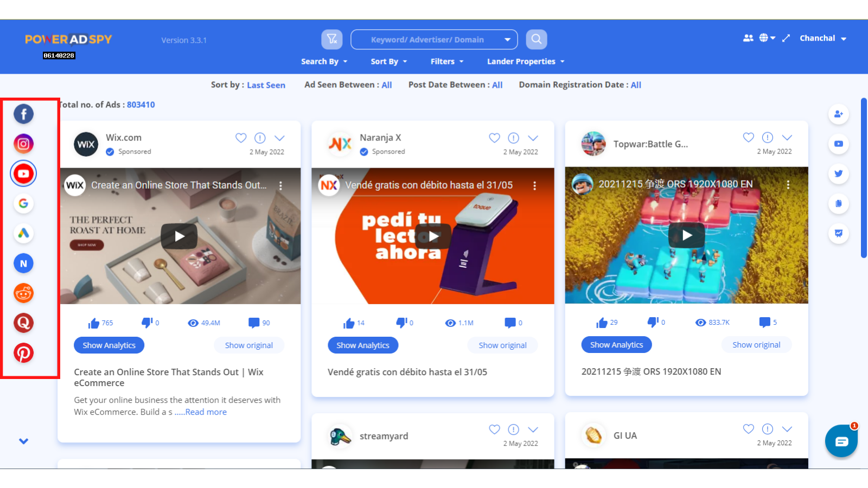Select the YouTube platform in left sidebar
Image resolution: width=868 pixels, height=488 pixels.
pyautogui.click(x=23, y=174)
